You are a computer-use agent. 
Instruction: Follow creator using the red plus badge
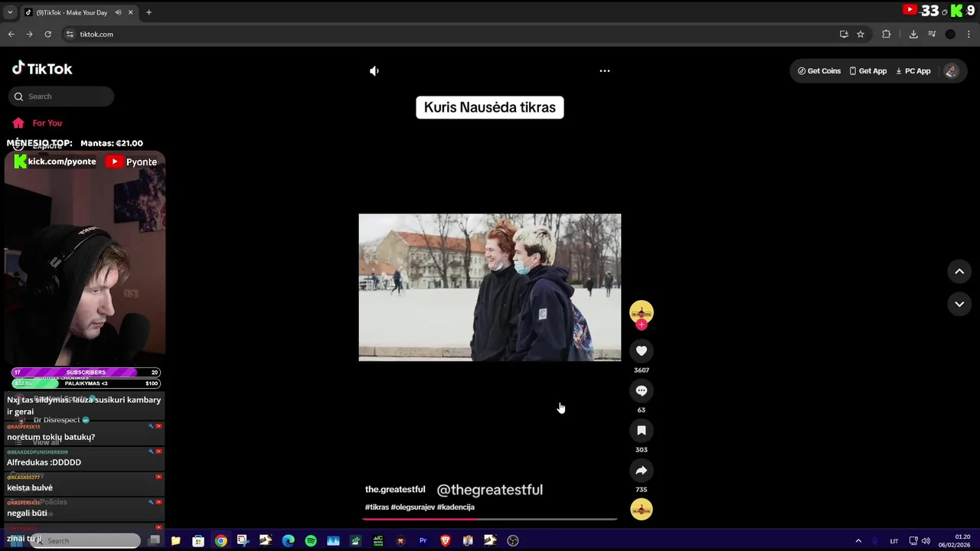coord(642,324)
